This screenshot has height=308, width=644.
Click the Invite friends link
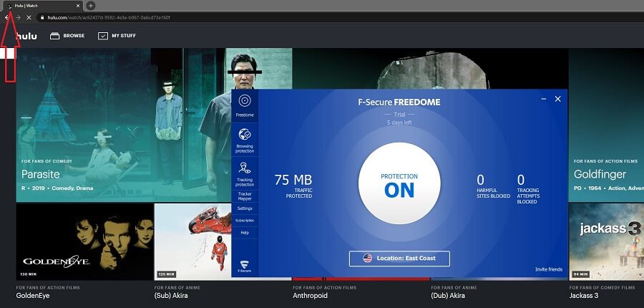pyautogui.click(x=549, y=269)
